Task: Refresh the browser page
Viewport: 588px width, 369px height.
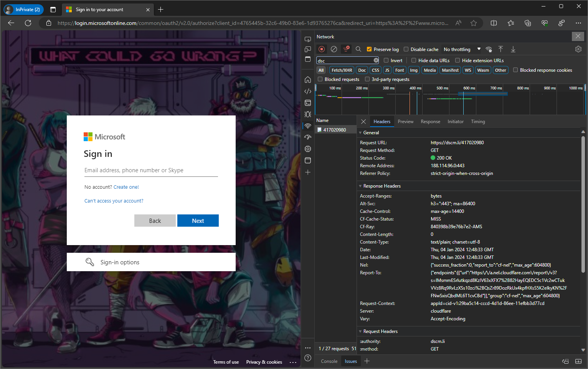Action: (28, 23)
